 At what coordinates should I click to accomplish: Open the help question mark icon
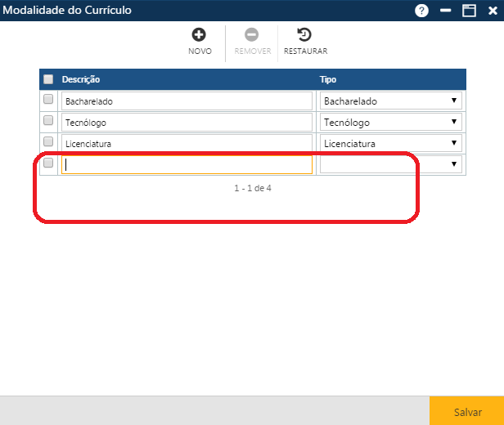422,11
